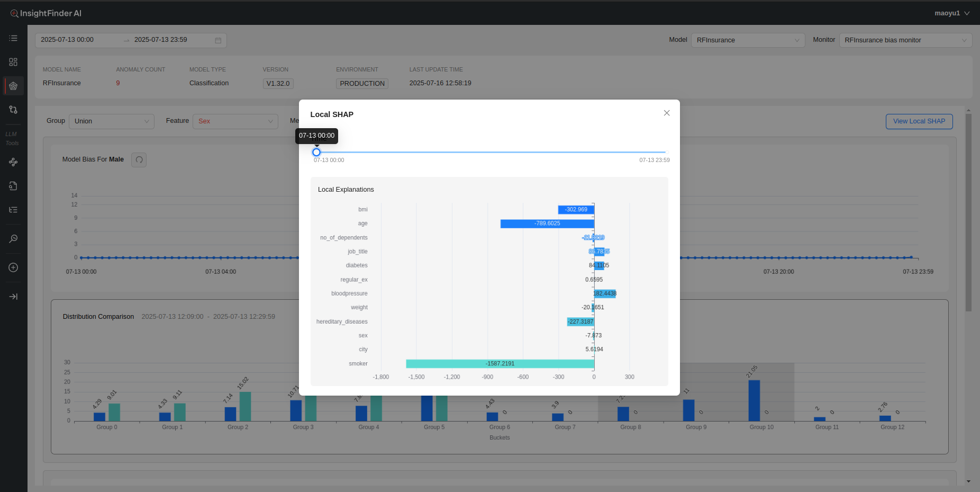
Task: Expand sidebar using the arrow-to-bar icon
Action: click(x=13, y=297)
